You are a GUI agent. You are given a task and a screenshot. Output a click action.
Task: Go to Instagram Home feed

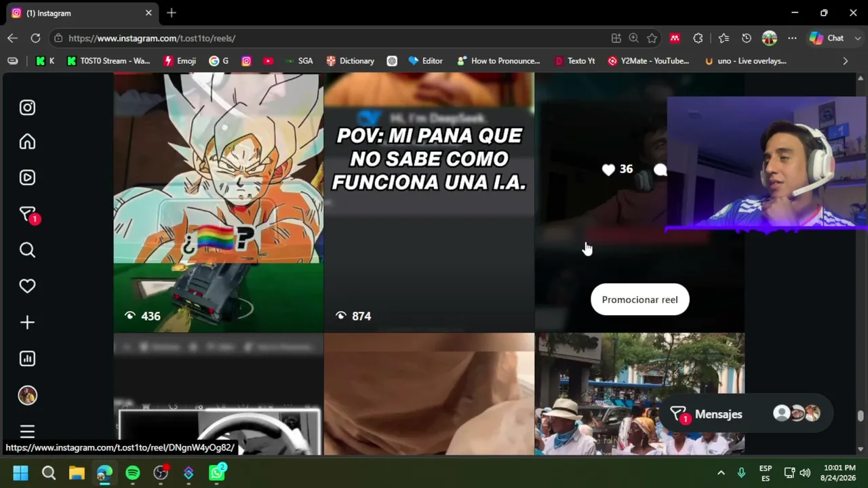point(27,142)
